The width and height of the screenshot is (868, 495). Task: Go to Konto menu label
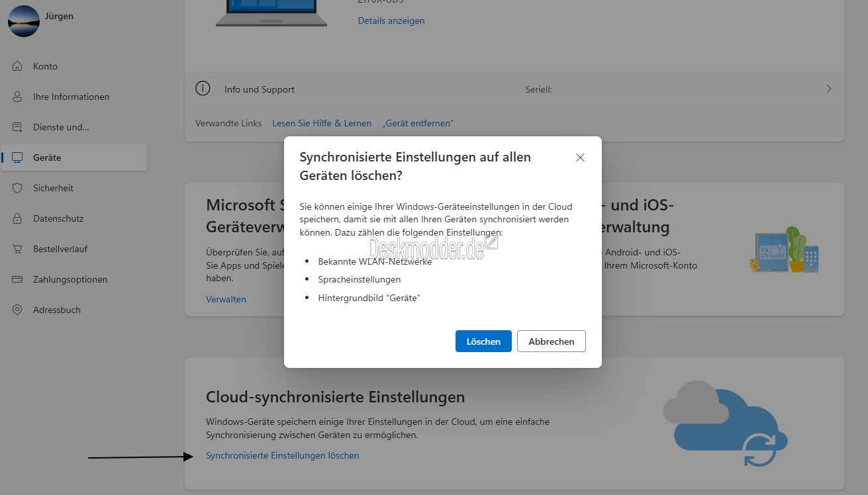(45, 66)
